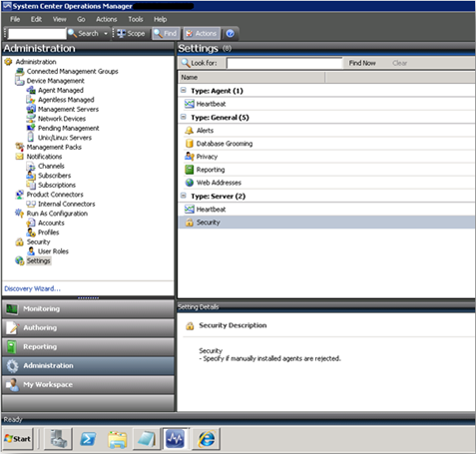Open the Go menu
The image size is (476, 454).
(x=81, y=19)
